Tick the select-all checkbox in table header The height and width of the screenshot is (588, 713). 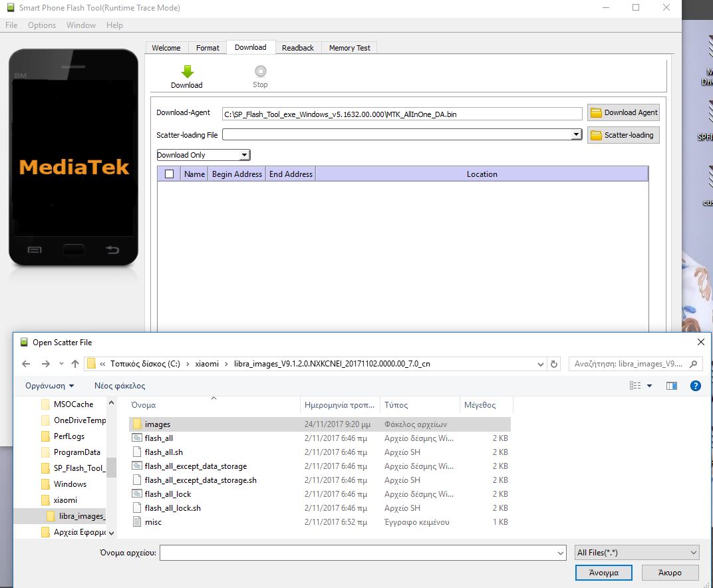tap(169, 174)
